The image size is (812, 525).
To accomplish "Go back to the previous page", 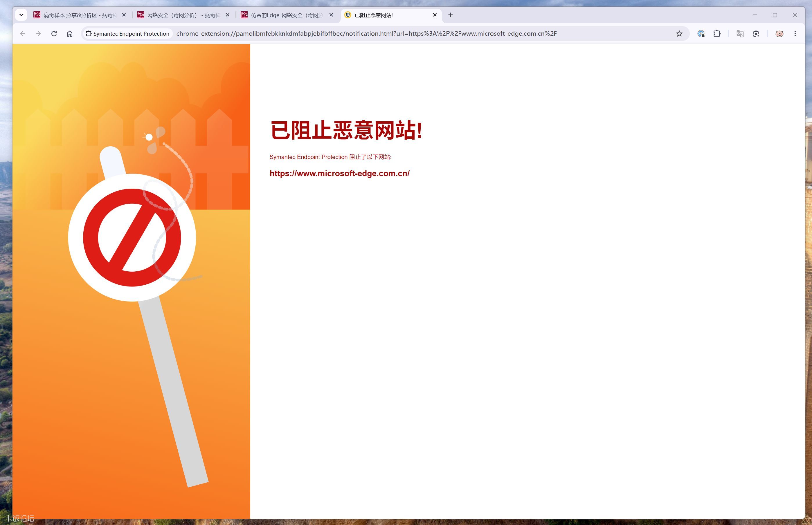I will pos(23,34).
